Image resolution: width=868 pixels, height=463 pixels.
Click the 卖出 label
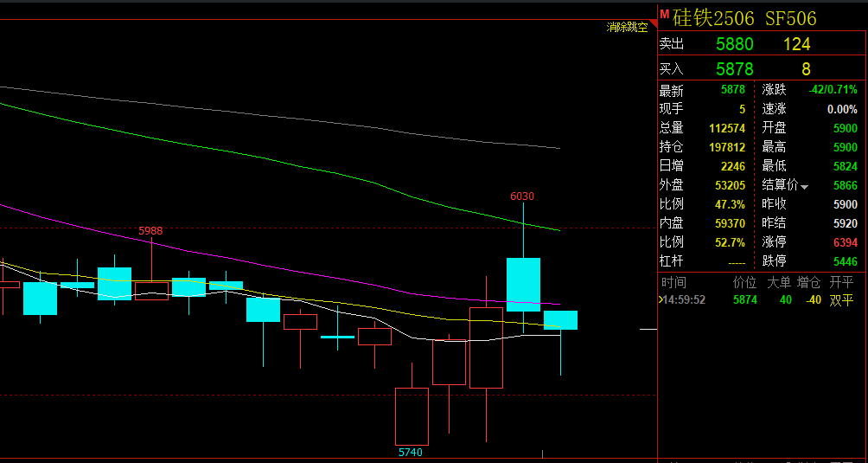672,45
